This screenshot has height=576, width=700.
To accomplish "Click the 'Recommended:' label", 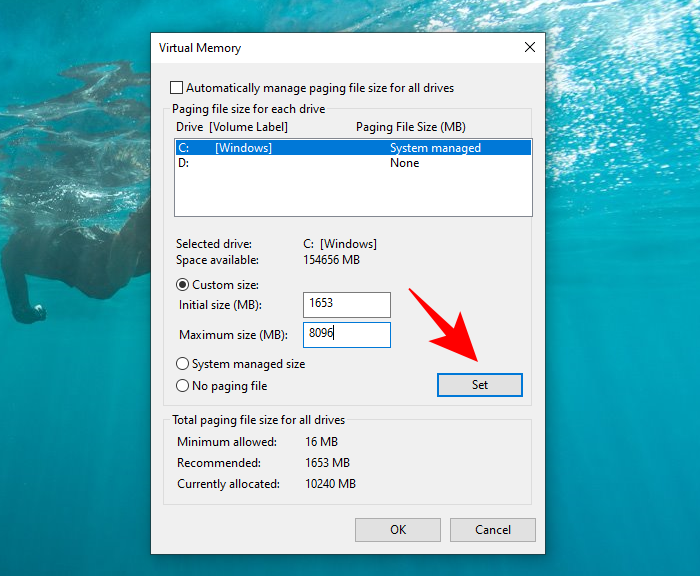I will [219, 463].
